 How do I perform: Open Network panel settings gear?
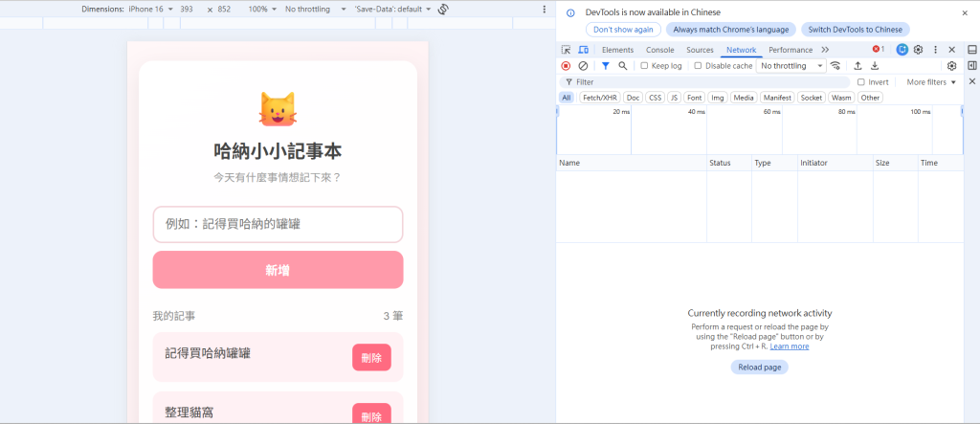click(951, 66)
